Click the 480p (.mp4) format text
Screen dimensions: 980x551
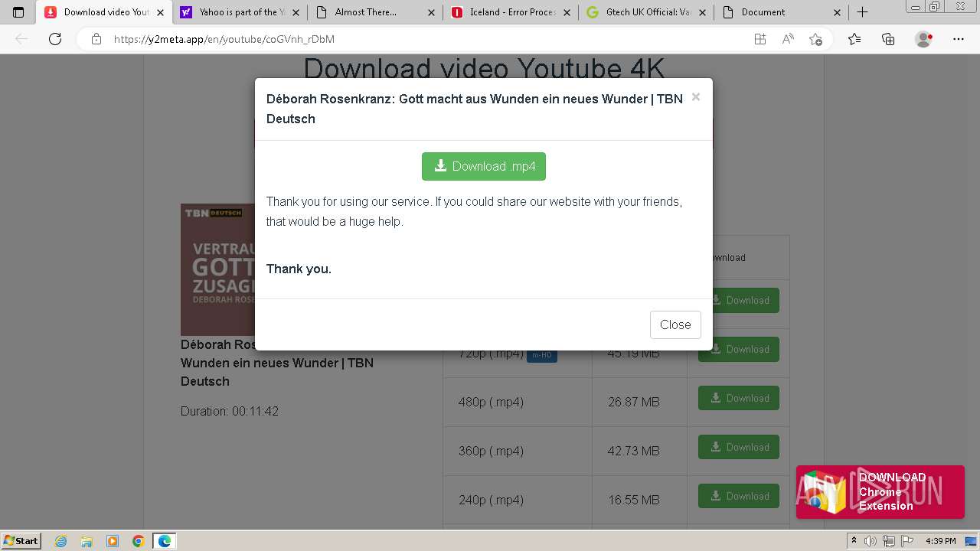pyautogui.click(x=491, y=402)
